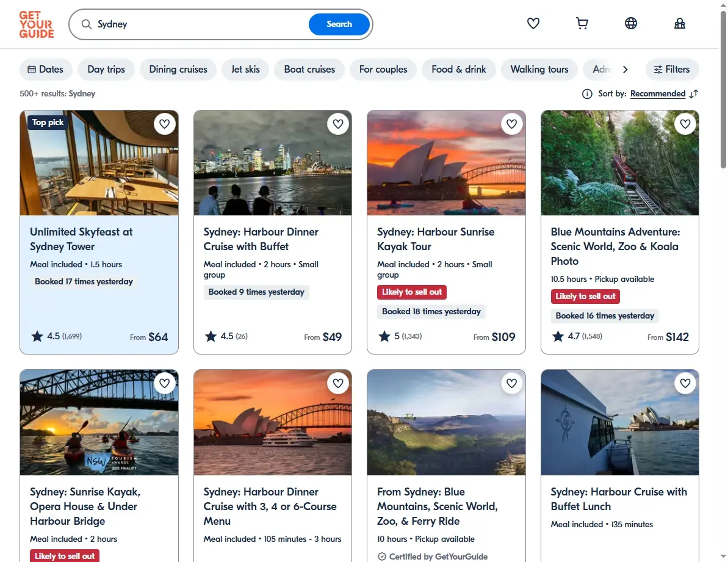
Task: Open the Dates picker chip
Action: [46, 70]
